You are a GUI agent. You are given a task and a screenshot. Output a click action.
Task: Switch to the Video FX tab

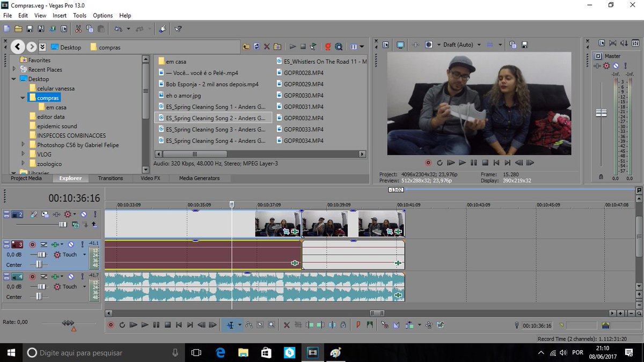tap(150, 178)
